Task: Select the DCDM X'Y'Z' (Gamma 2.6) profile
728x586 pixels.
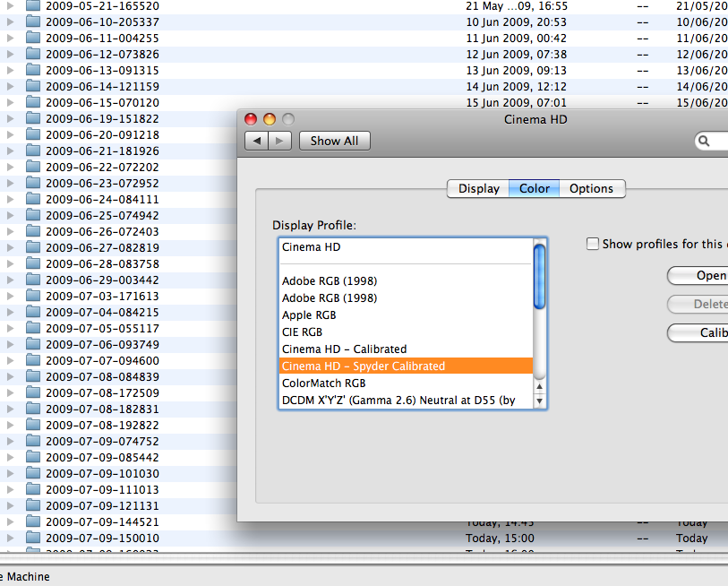Action: tap(407, 401)
